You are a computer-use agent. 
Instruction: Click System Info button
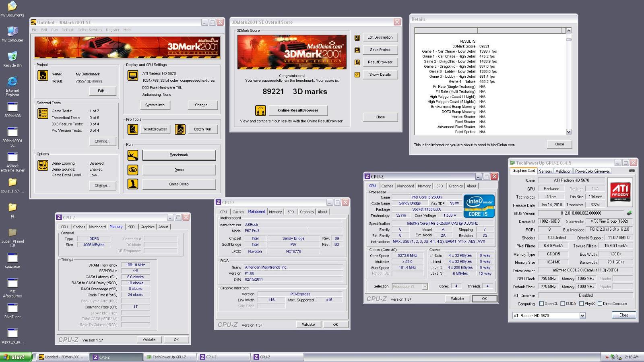click(x=155, y=105)
